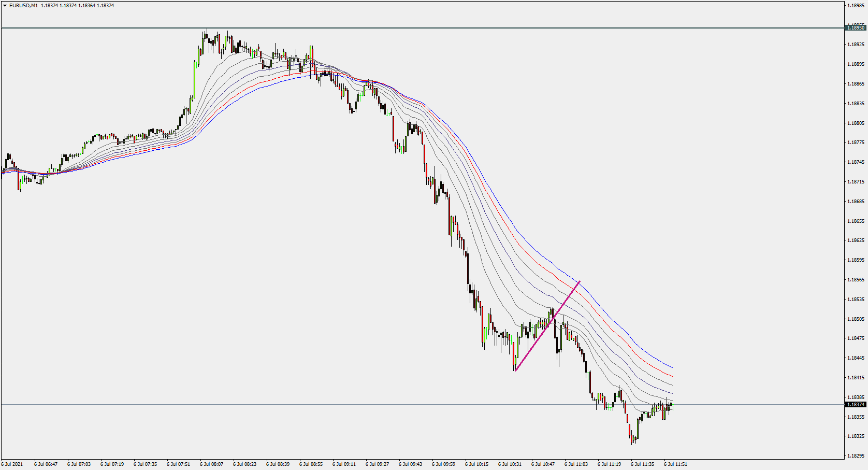Select the magenta trendline on the chart

tap(548, 326)
